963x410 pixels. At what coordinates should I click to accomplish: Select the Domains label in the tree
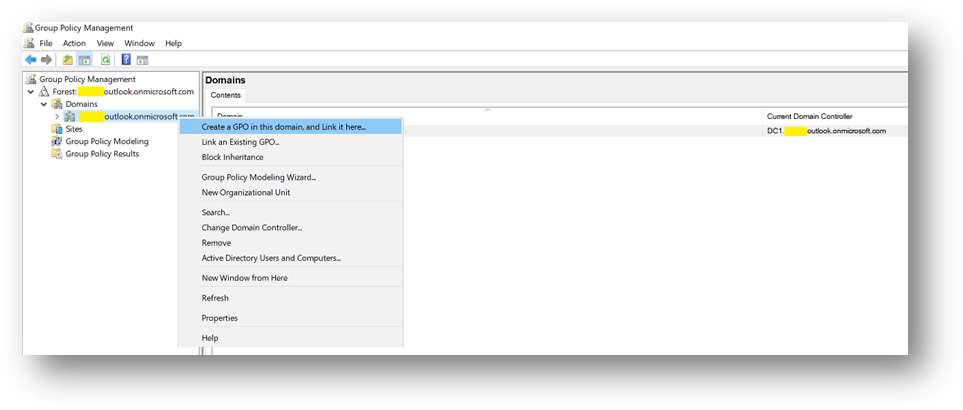[81, 104]
